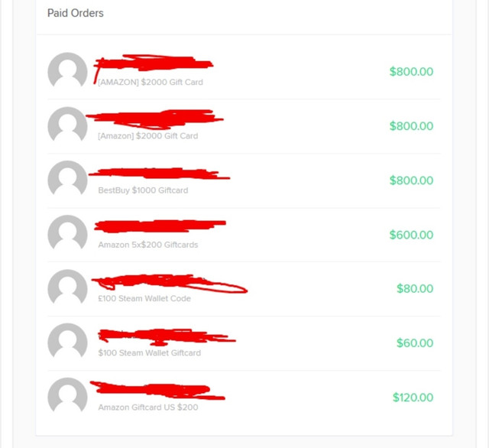
Task: Click the Paid Orders panel heading
Action: point(75,13)
